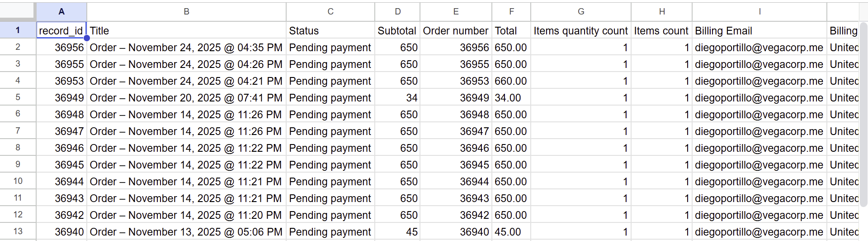868x241 pixels.
Task: Select row 13 header
Action: (x=18, y=231)
